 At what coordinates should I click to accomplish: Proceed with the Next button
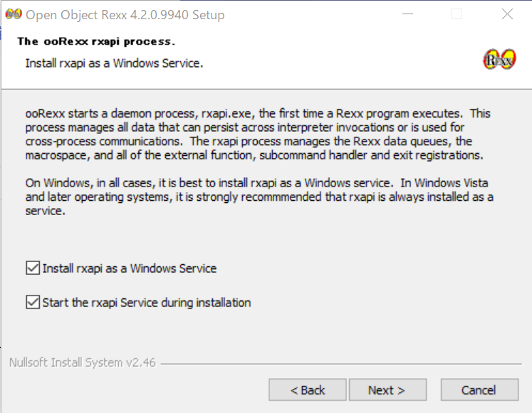point(387,390)
